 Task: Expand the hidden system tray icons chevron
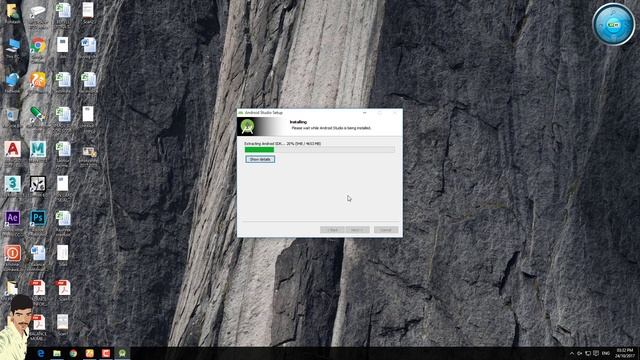pyautogui.click(x=571, y=353)
